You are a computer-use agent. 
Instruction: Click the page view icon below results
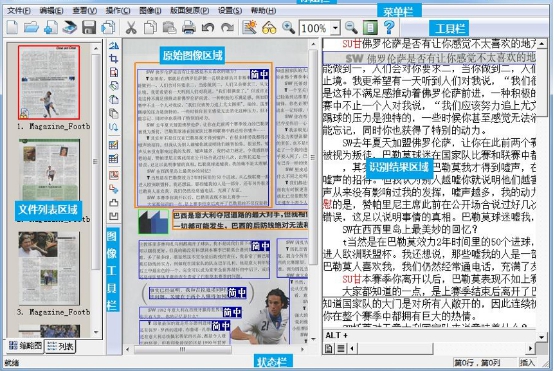[329, 349]
